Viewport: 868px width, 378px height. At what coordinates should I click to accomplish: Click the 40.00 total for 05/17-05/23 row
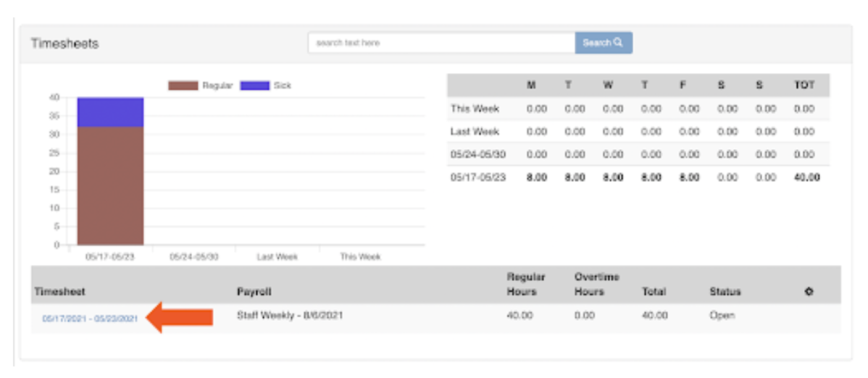pos(806,177)
